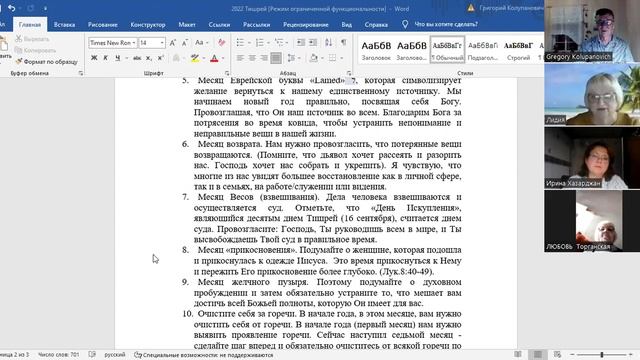Open the Ссылки ribbon tab
Image resolution: width=640 pixels, height=360 pixels.
click(x=219, y=24)
